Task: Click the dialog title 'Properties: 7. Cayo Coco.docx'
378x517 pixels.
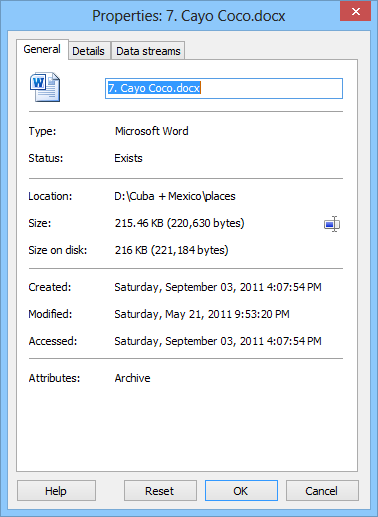Action: (x=189, y=16)
